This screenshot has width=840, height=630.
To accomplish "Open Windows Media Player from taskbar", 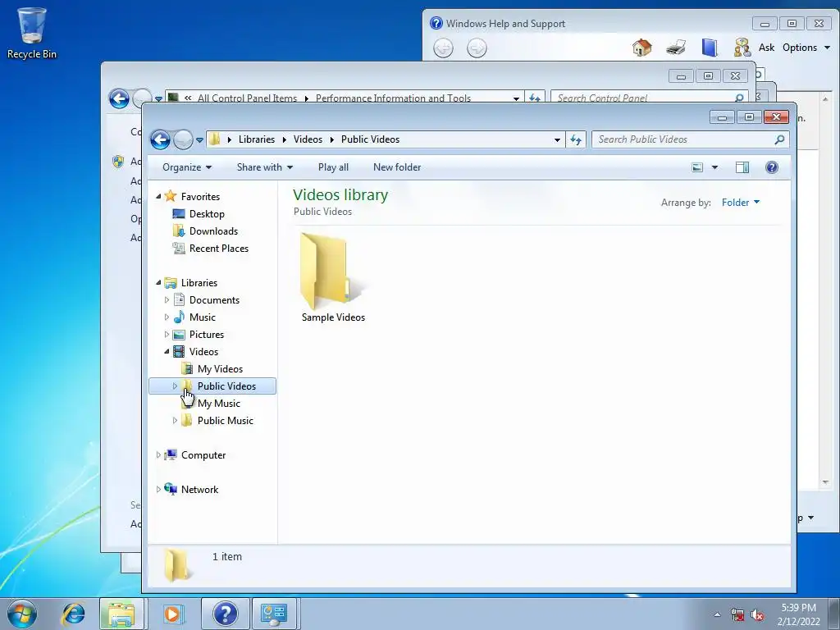I will point(172,614).
